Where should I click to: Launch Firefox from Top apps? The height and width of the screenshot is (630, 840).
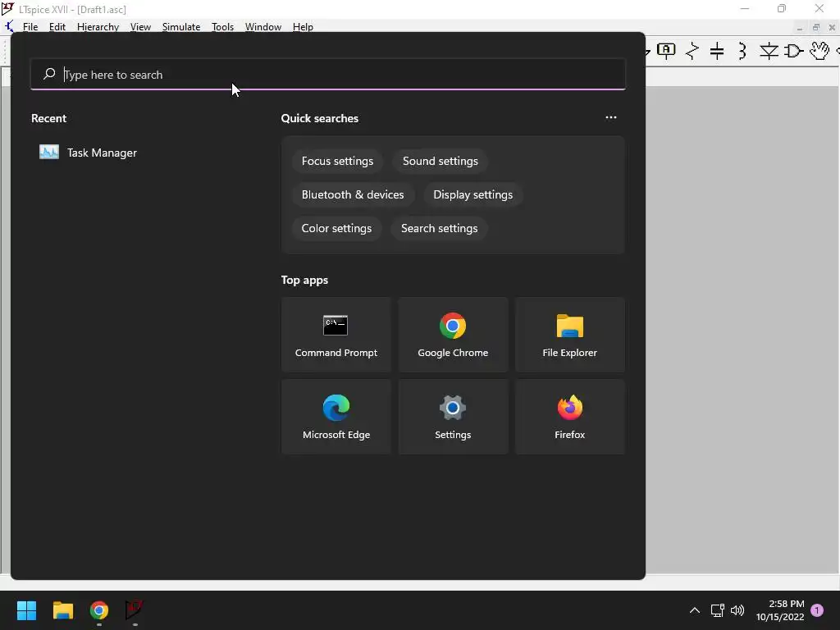570,417
